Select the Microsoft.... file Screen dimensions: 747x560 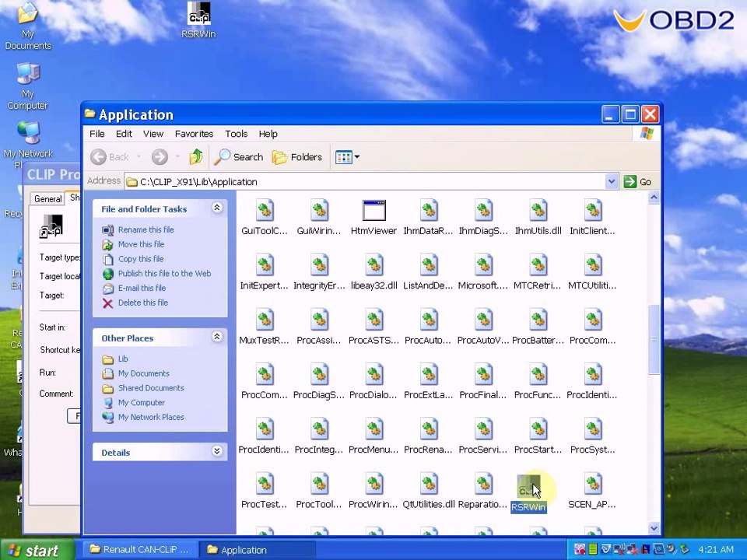[x=483, y=272]
